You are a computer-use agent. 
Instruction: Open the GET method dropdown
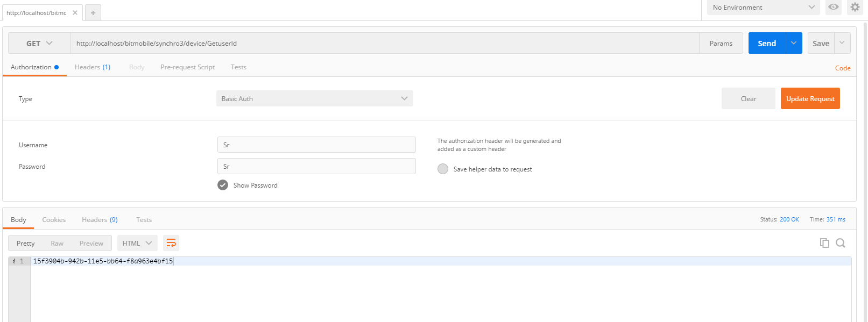(39, 44)
